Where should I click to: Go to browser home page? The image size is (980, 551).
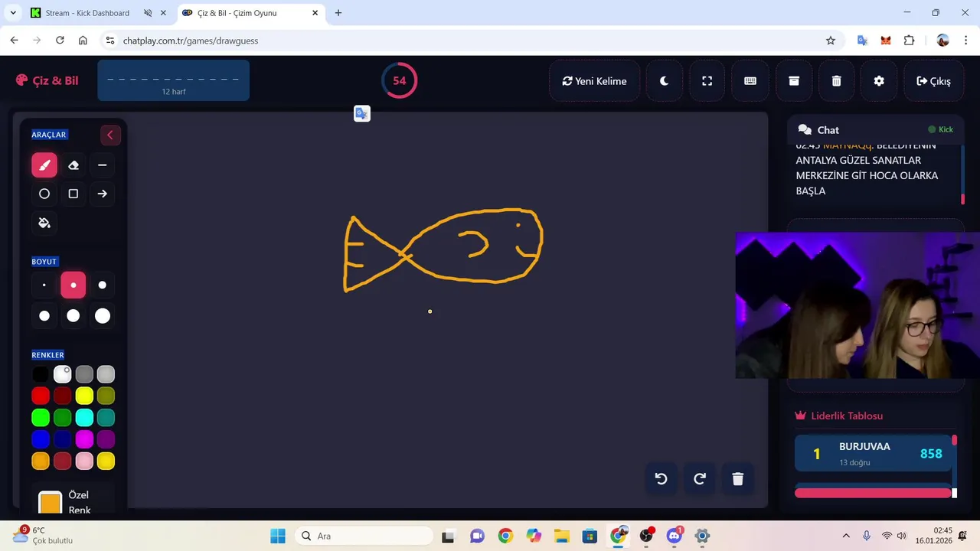coord(83,41)
